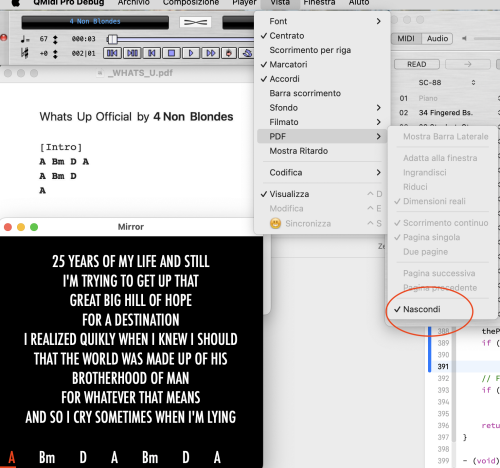Image resolution: width=500 pixels, height=468 pixels.
Task: Start playback with the play button
Action: coord(191,53)
